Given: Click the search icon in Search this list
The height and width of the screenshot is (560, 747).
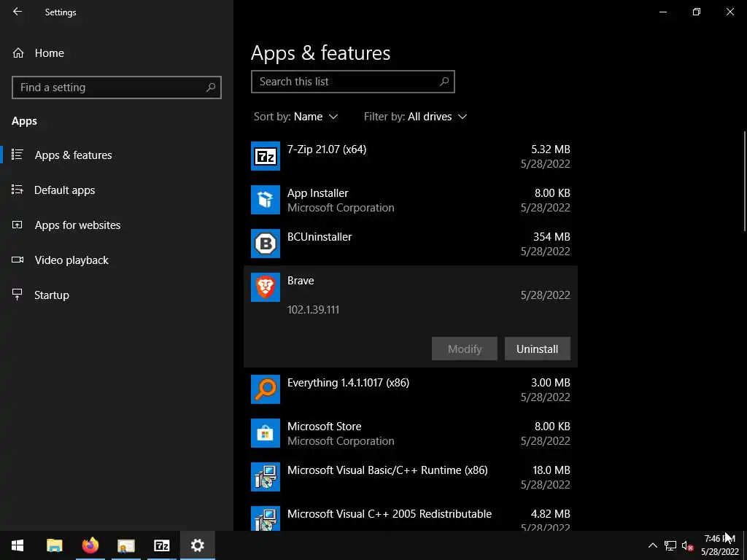Looking at the screenshot, I should point(444,82).
